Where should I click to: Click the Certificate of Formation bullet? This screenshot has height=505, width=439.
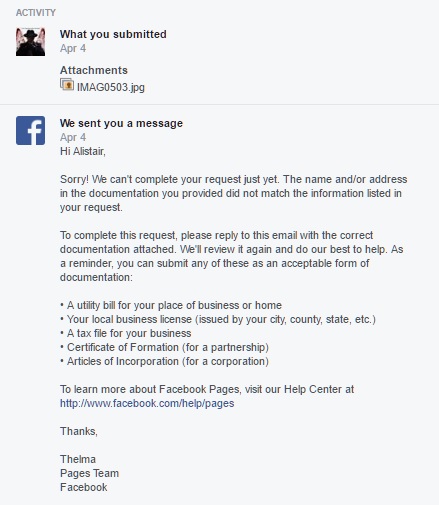click(164, 347)
